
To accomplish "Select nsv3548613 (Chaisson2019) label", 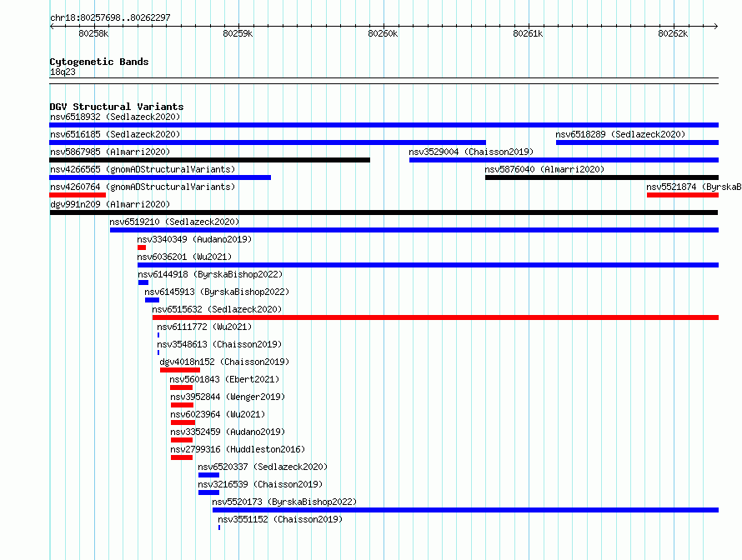I will 219,344.
